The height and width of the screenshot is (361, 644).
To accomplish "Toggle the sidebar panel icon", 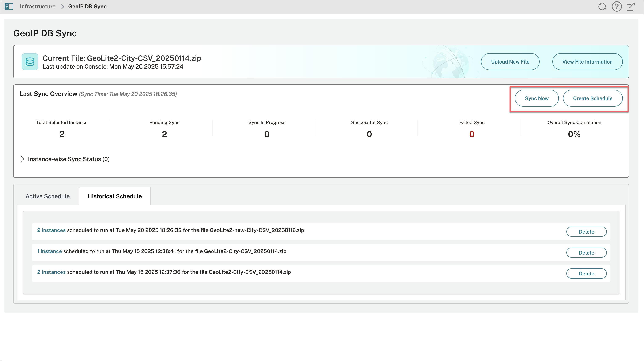I will point(9,7).
